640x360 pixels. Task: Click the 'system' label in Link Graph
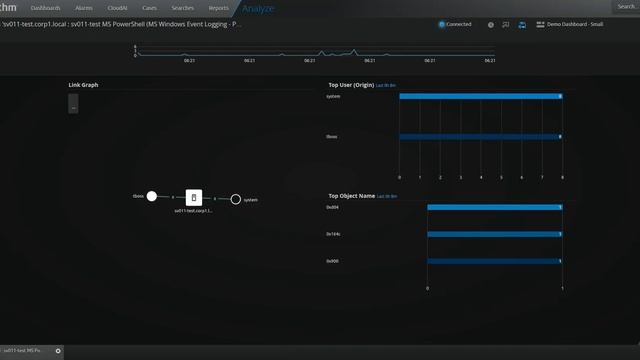click(x=251, y=200)
